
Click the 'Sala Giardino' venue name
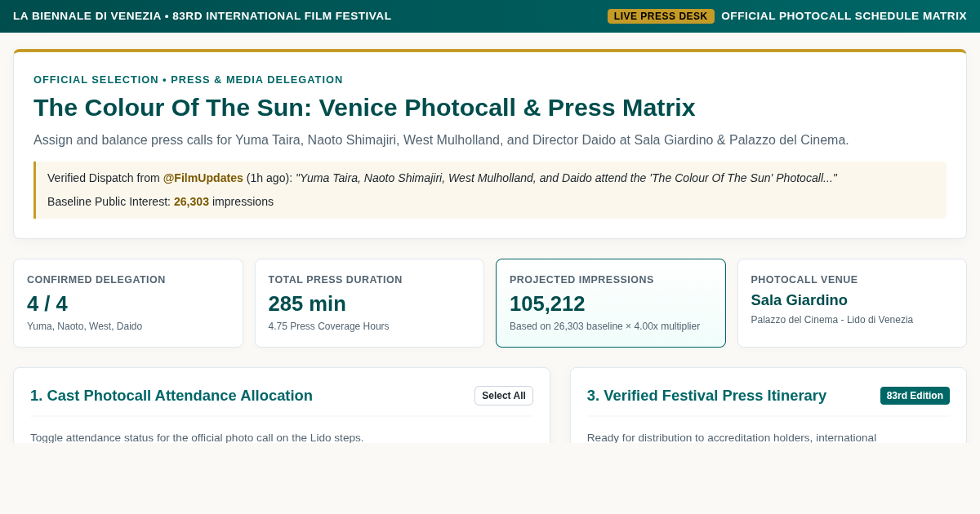pos(800,300)
